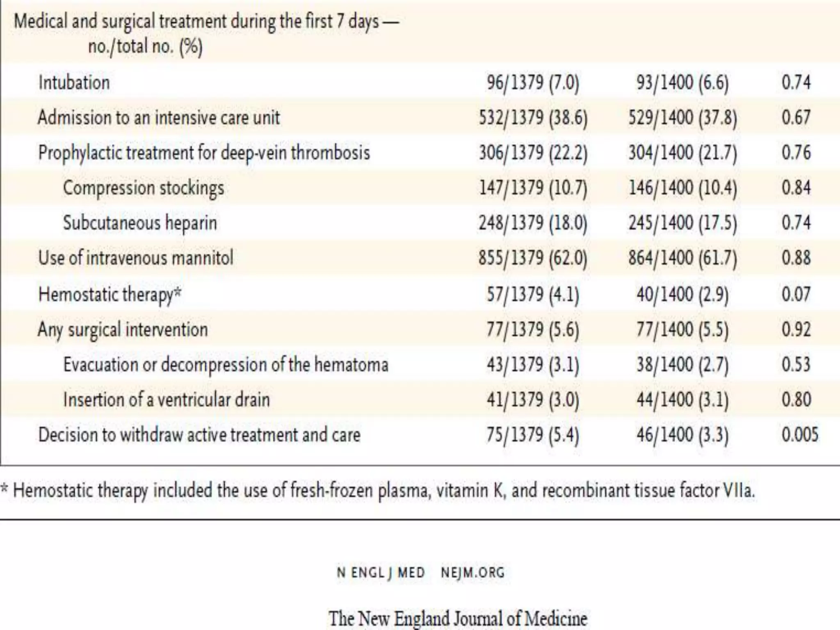Select the NEJM.ORG text
This screenshot has height=630, width=840.
click(473, 573)
